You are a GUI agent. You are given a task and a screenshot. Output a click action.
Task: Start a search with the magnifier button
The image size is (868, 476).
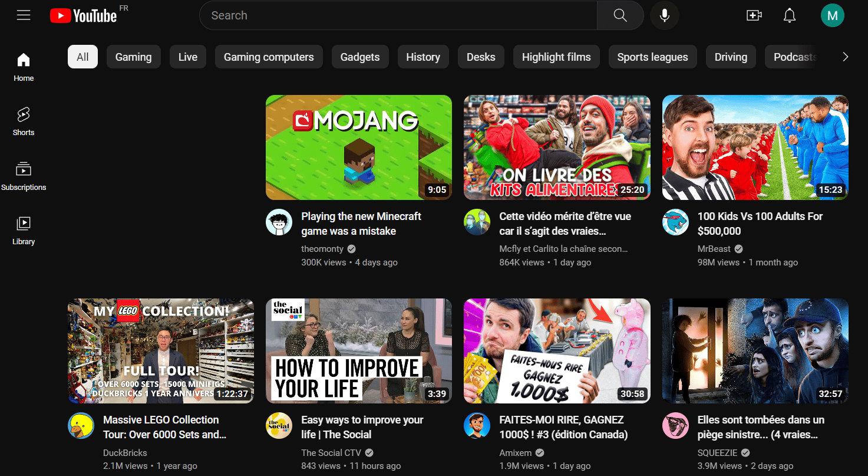click(x=620, y=15)
